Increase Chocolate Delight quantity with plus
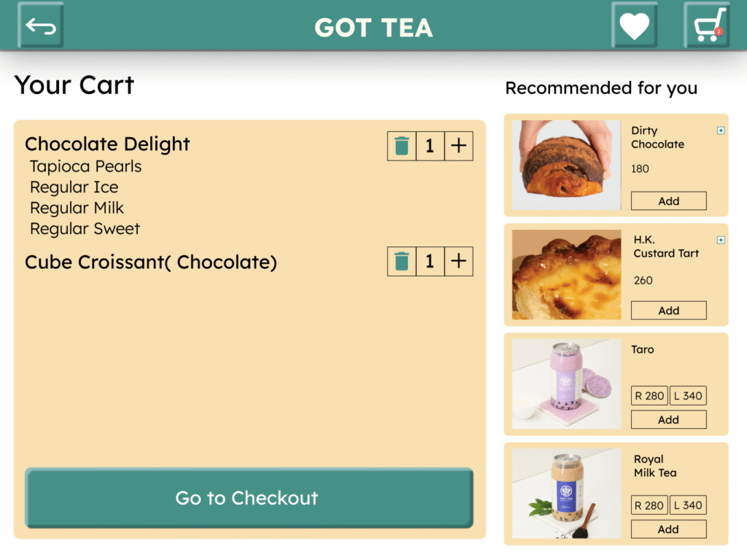 pos(458,146)
